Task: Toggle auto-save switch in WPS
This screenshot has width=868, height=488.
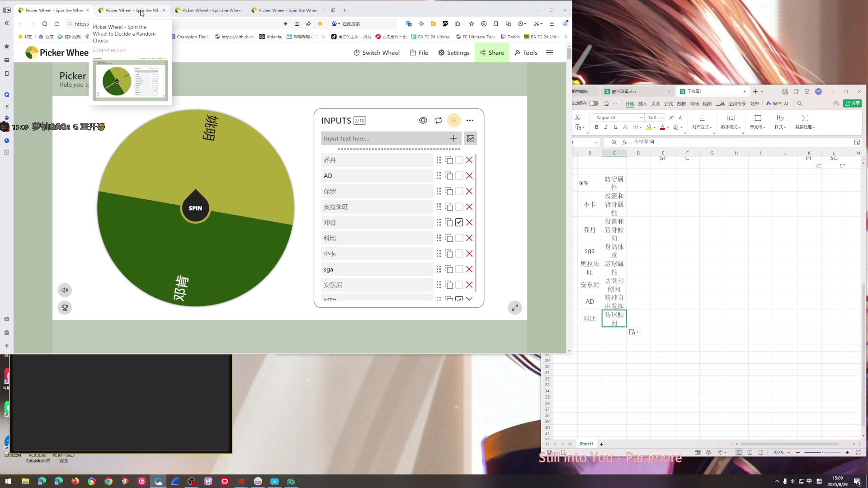Action: [594, 103]
